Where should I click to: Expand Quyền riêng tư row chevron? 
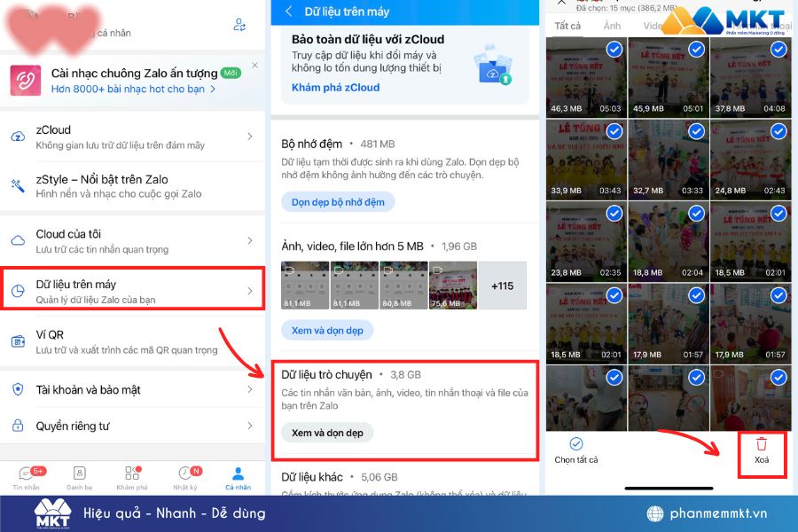[250, 425]
